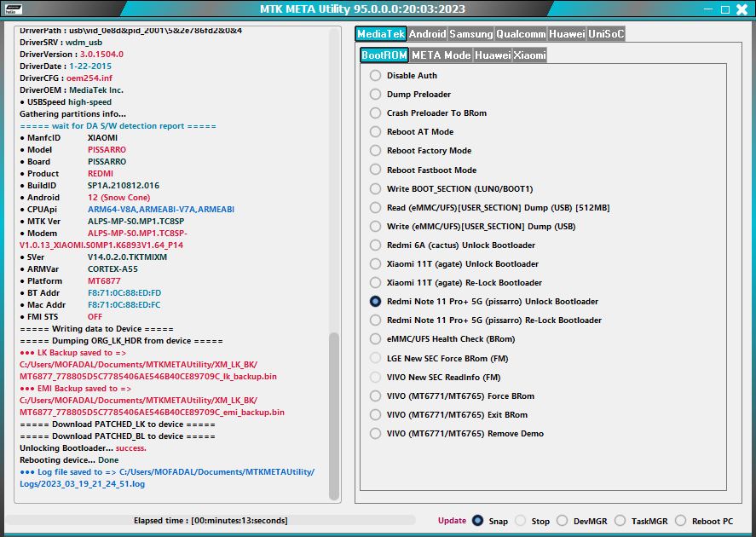Image resolution: width=756 pixels, height=537 pixels.
Task: Click the app icon in the title bar
Action: click(x=14, y=9)
